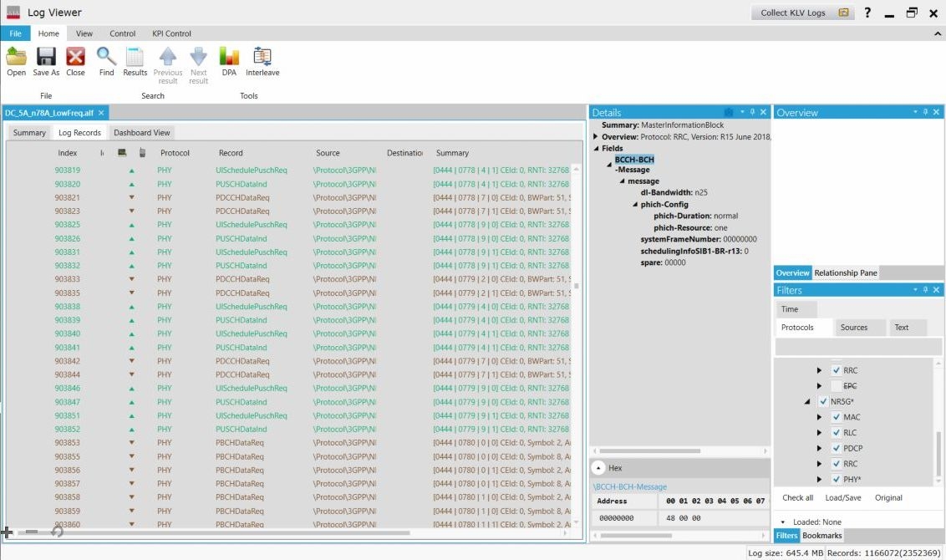Enable the EPC protocol checkbox
This screenshot has width=946, height=560.
836,386
